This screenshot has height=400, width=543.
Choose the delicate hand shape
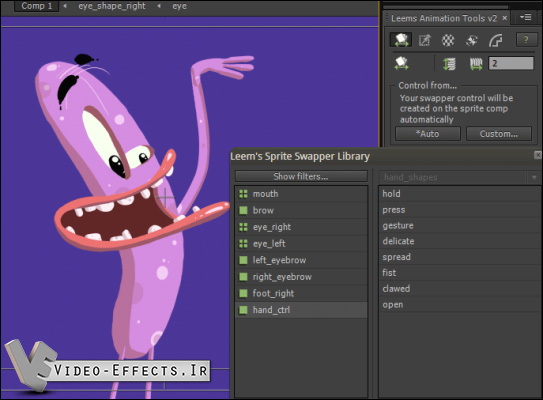coord(459,241)
